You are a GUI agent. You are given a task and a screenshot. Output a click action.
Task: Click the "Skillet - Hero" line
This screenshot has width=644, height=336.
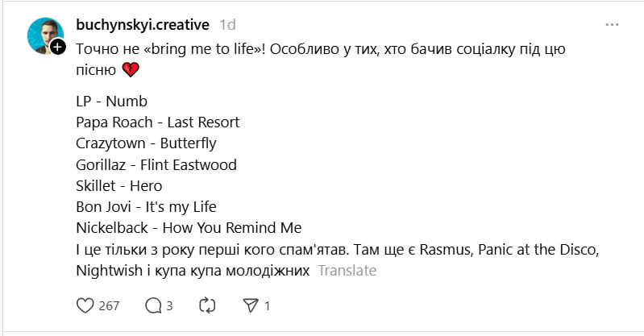(118, 185)
